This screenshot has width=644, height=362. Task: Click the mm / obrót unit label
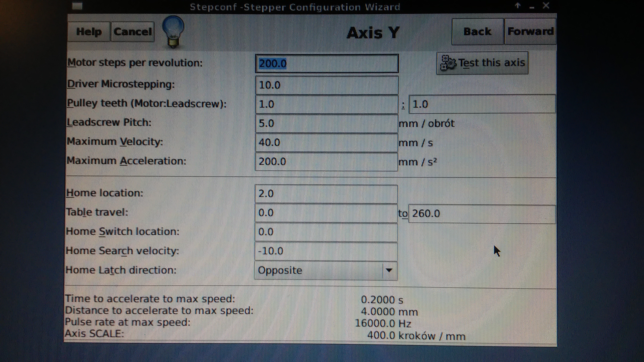(427, 124)
